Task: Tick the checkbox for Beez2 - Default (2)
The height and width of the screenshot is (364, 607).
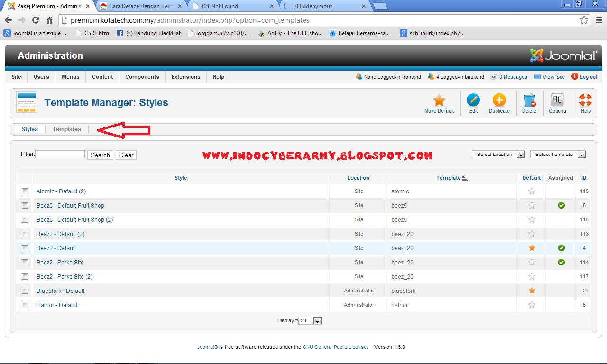Action: (25, 234)
